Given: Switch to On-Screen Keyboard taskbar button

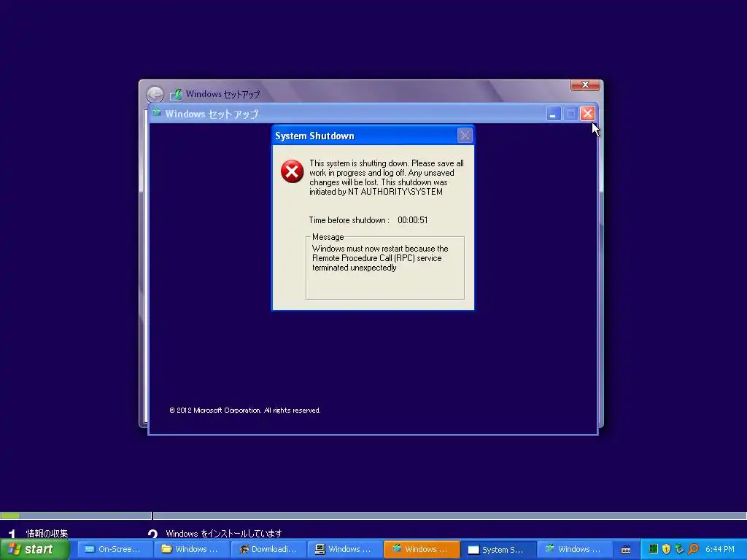Looking at the screenshot, I should (115, 549).
